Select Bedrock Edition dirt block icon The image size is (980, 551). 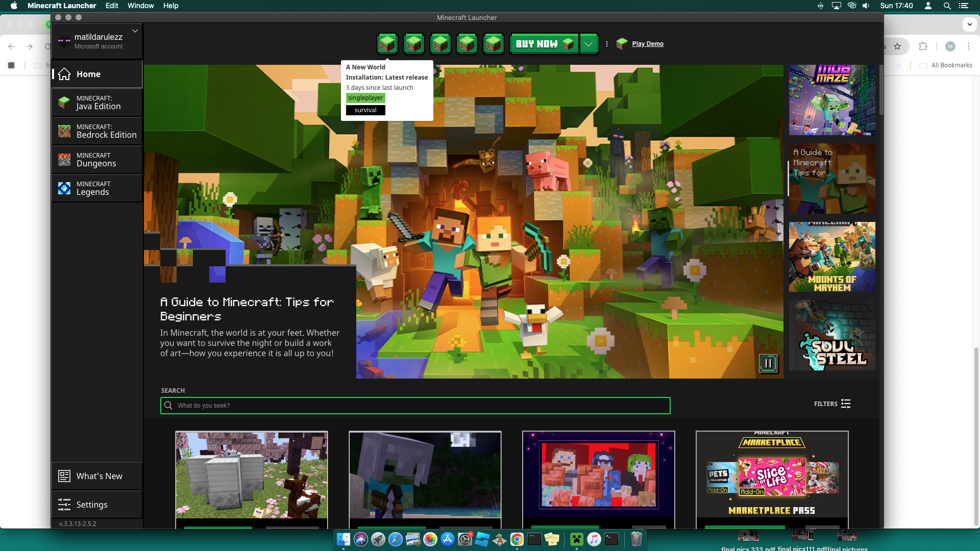[x=64, y=131]
